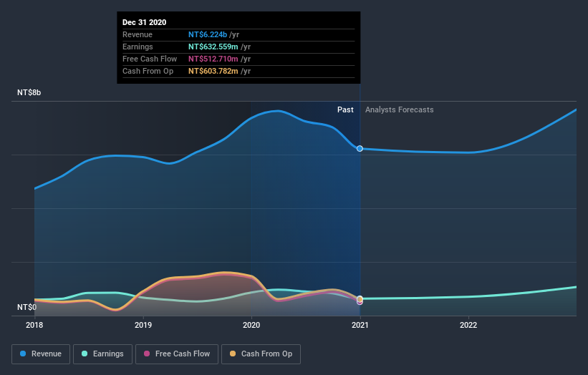Click the Free Cash Flow label in tooltip

[150, 59]
